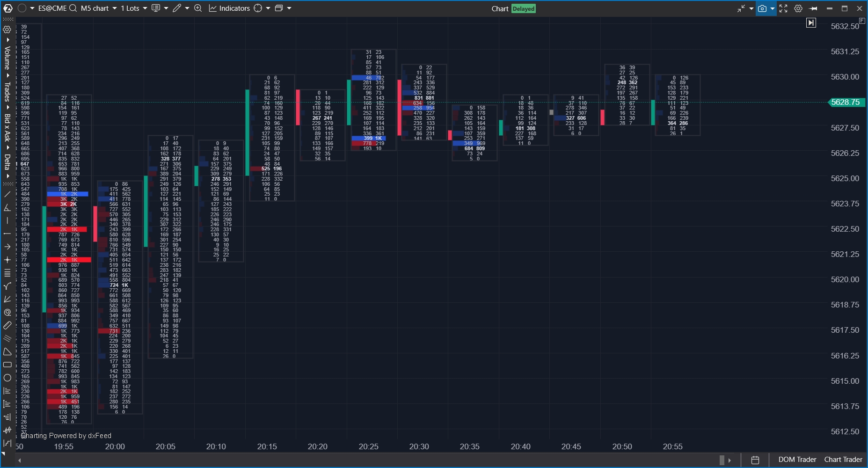Toggle the circular link indicator
This screenshot has height=468, width=868.
22,8
